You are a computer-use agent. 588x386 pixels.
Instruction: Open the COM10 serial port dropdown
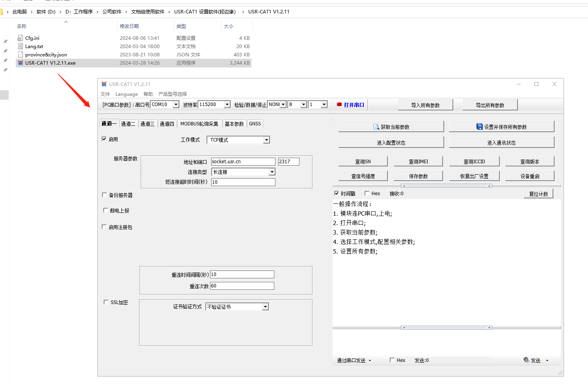(176, 104)
